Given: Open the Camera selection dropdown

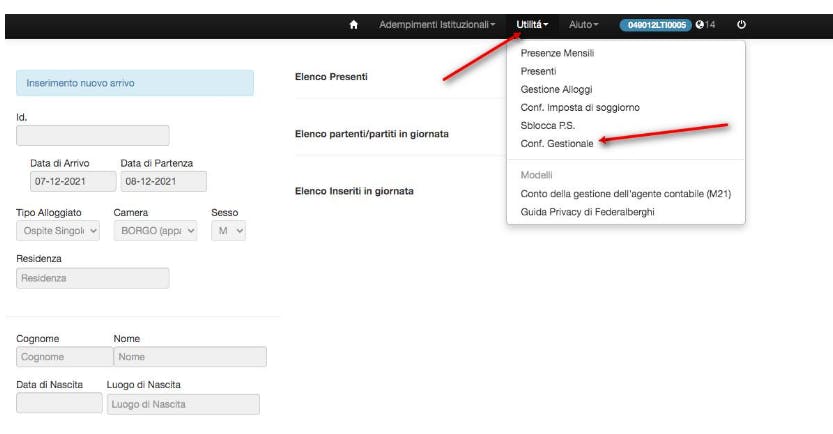Looking at the screenshot, I should [155, 230].
